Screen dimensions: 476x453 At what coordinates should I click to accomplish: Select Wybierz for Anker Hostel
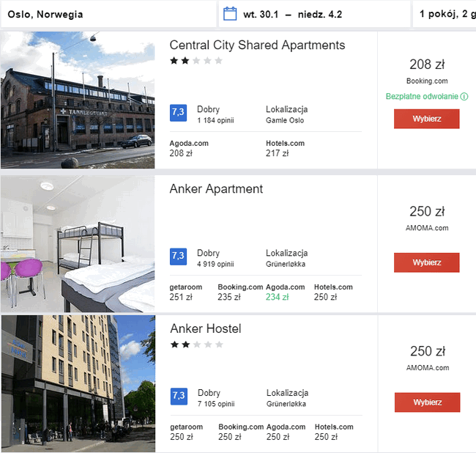tap(427, 402)
